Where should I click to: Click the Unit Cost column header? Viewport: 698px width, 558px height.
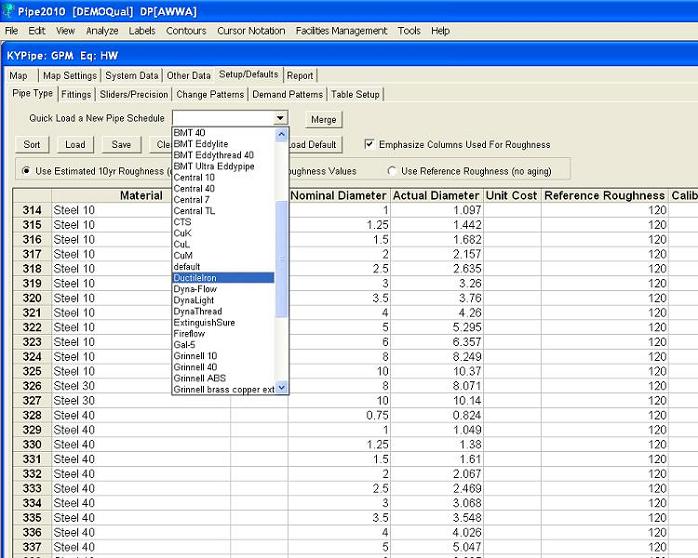511,195
